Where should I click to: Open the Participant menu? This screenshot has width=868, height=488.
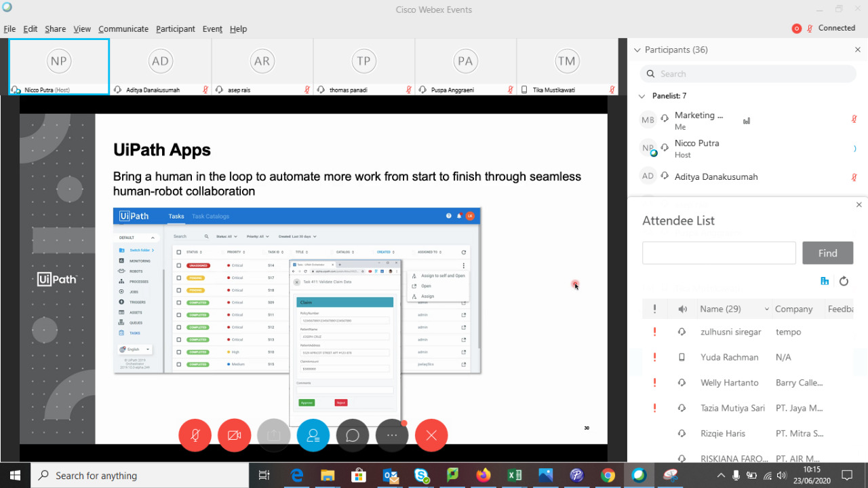point(175,29)
